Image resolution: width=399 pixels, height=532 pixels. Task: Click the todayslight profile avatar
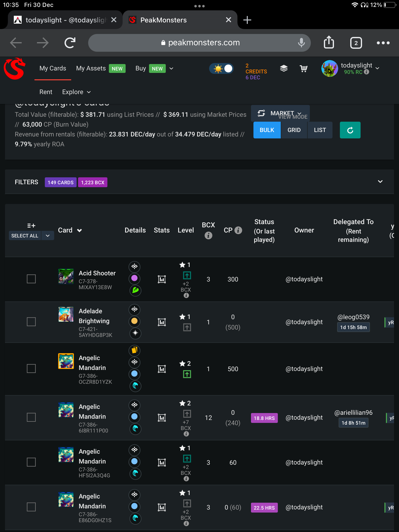click(x=330, y=68)
